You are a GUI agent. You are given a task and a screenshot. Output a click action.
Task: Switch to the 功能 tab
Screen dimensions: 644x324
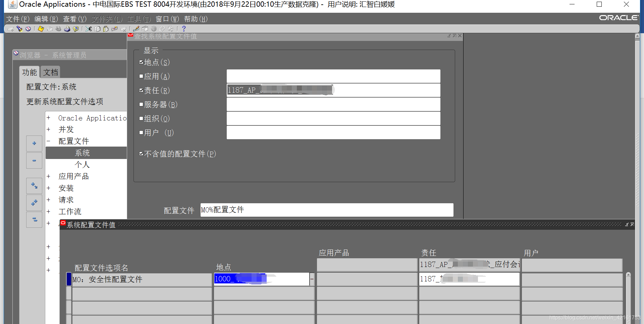(30, 72)
